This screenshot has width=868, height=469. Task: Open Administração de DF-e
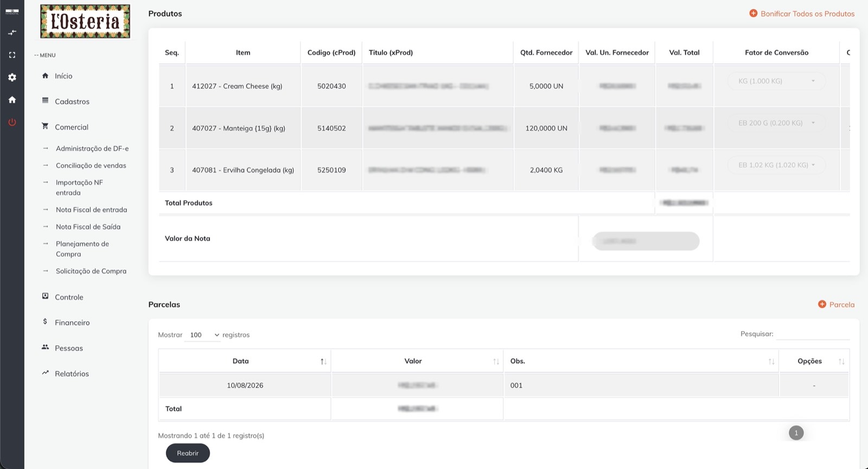[92, 148]
